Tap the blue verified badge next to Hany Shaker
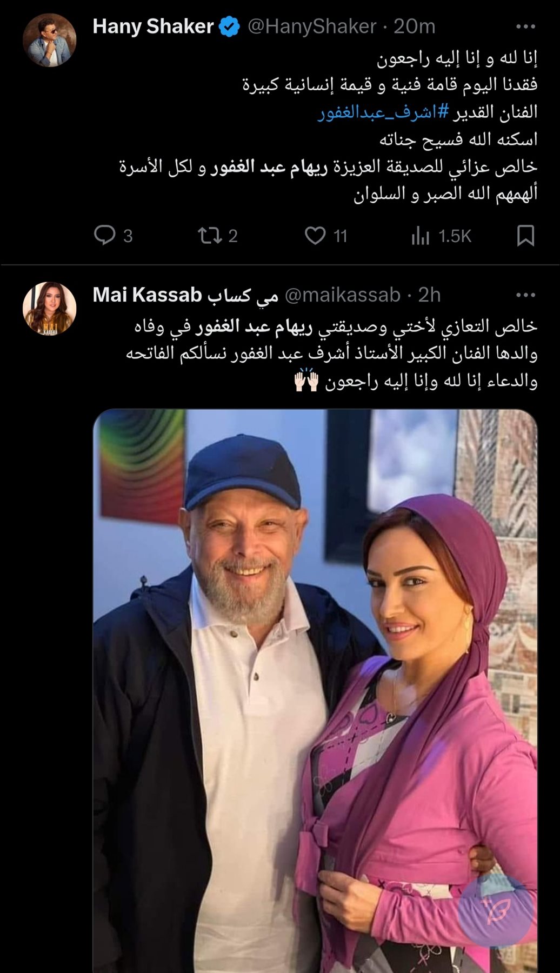560x973 pixels. [230, 26]
